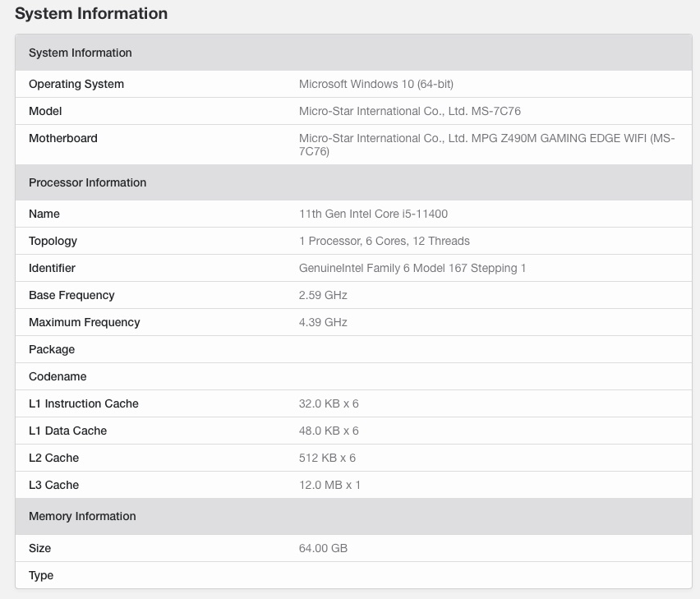Click the GenuineIntel Family 6 identifier value

pos(412,268)
